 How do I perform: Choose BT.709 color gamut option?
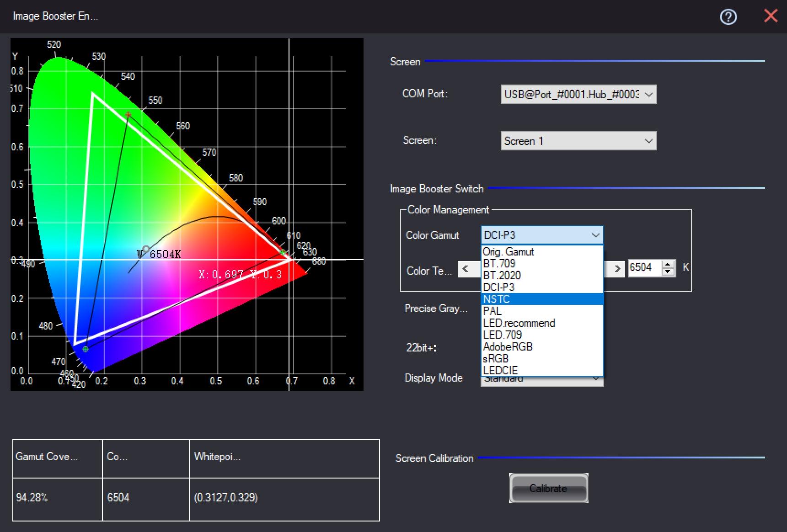coord(499,264)
